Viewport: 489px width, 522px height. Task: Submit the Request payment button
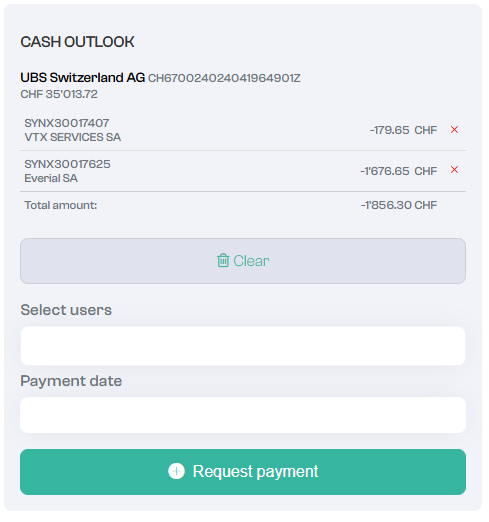click(x=243, y=472)
